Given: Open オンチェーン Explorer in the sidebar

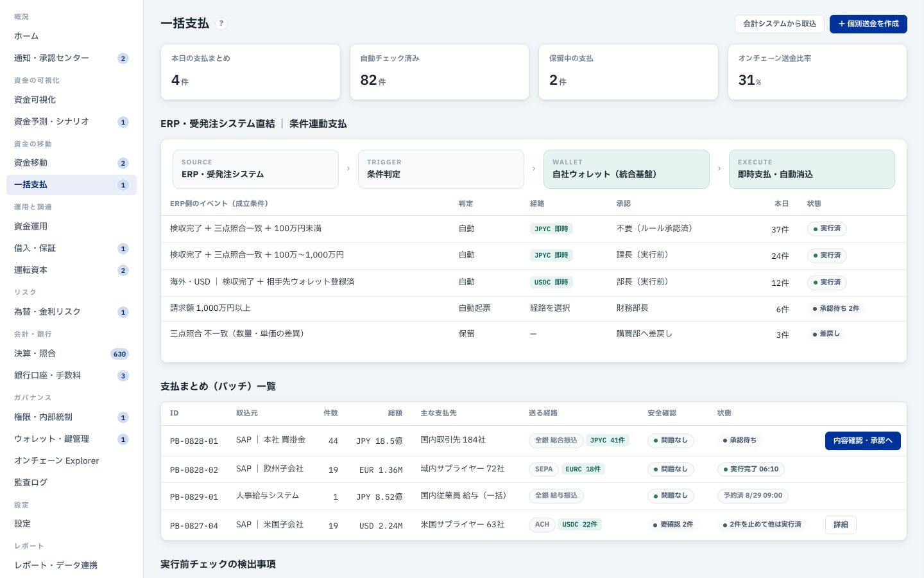Looking at the screenshot, I should point(71,460).
